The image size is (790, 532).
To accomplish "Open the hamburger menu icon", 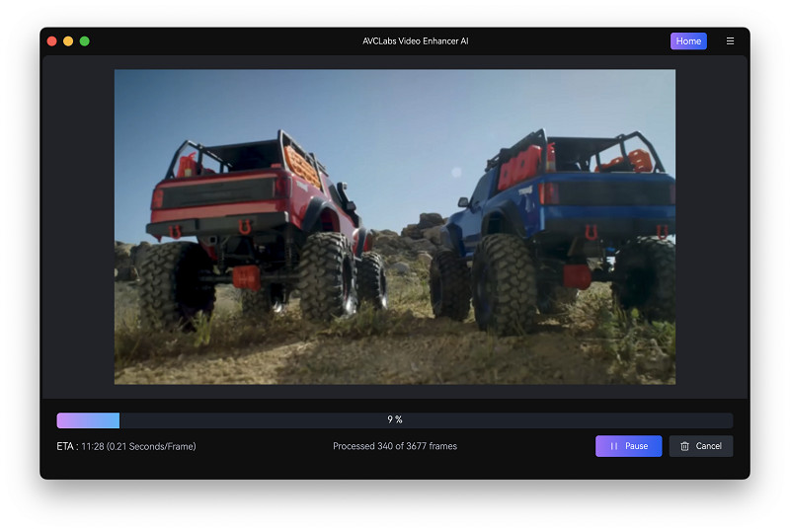I will (x=730, y=41).
